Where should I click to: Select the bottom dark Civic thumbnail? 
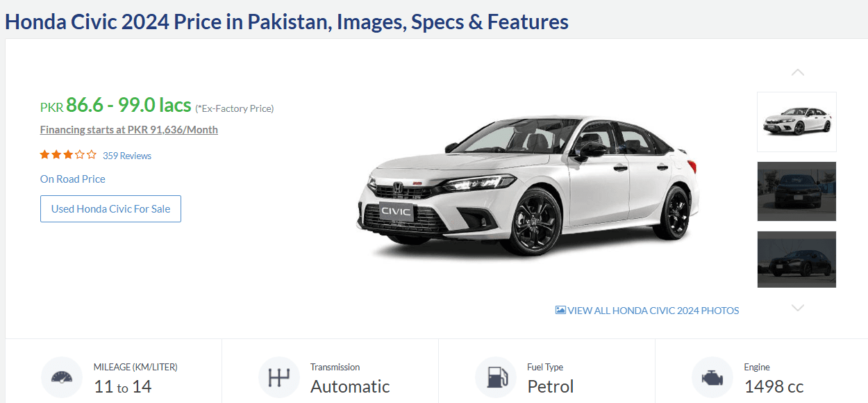(796, 259)
